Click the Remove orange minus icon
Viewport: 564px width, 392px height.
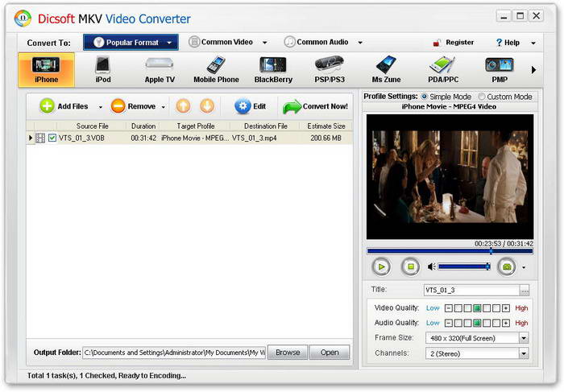click(x=118, y=106)
